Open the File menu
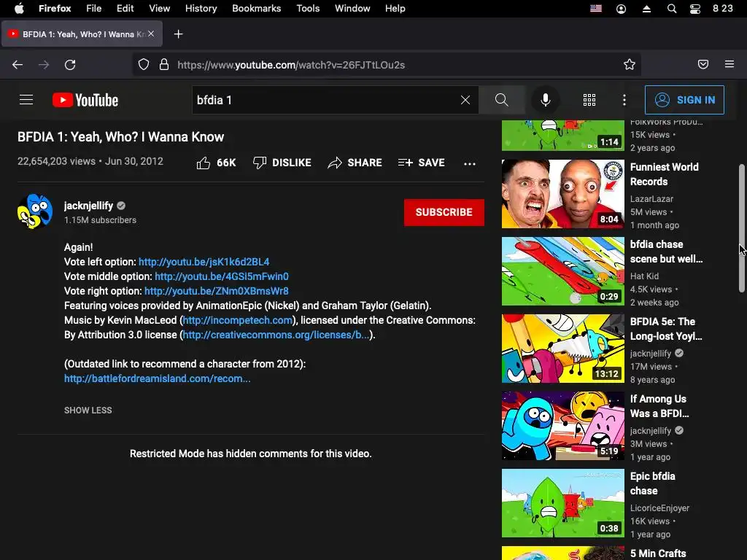747x560 pixels. pyautogui.click(x=93, y=9)
